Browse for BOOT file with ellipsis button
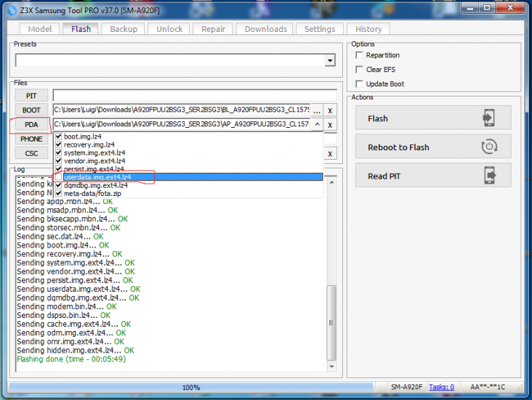This screenshot has width=532, height=400. (317, 110)
